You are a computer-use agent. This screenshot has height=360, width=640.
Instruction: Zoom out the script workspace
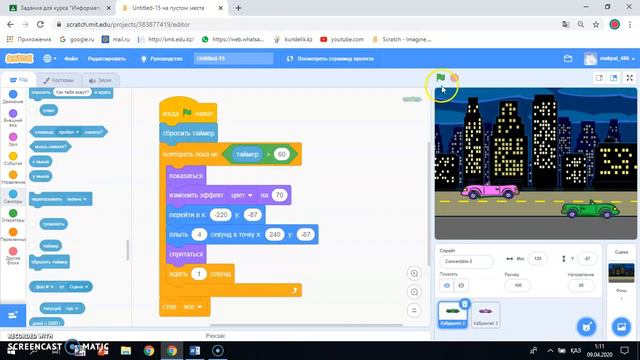tap(414, 292)
